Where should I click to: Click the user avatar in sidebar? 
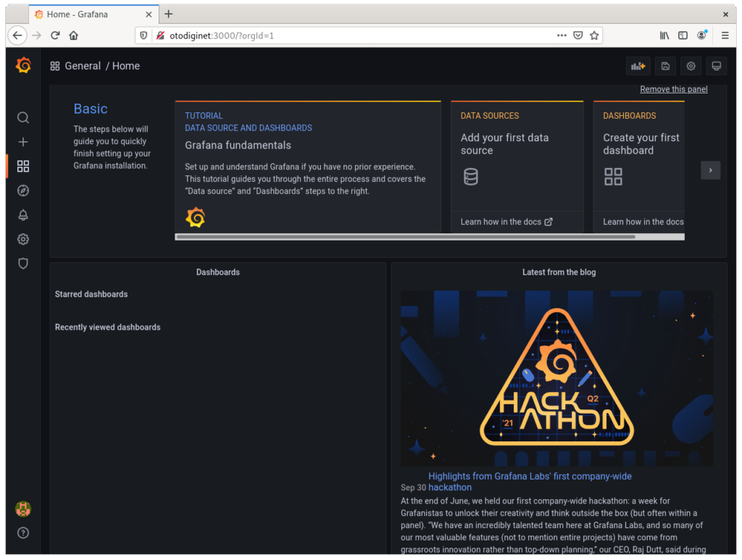(x=23, y=509)
